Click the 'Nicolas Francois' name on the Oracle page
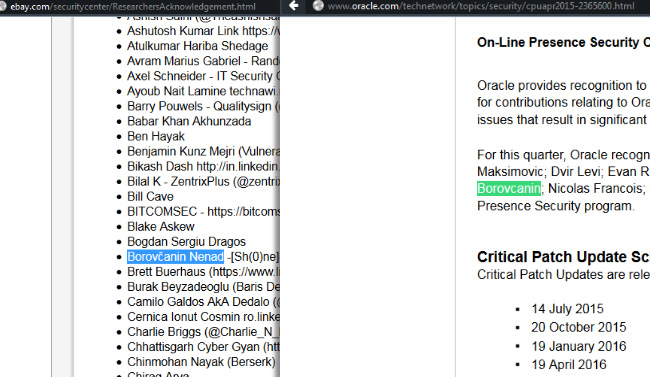 coord(595,188)
